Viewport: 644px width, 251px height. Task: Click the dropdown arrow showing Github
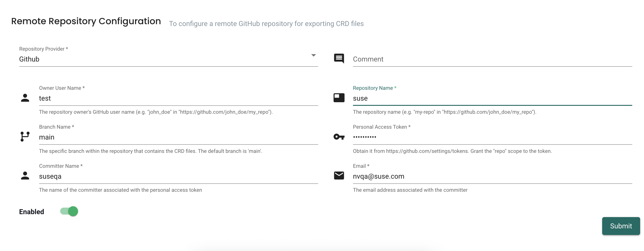[x=314, y=55]
